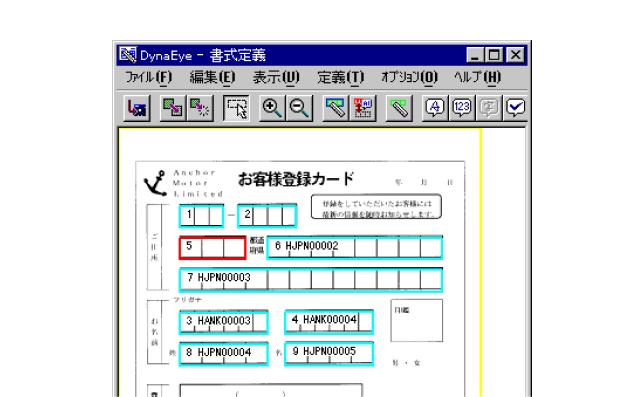Select field 8 HJPN00004

coord(224,354)
